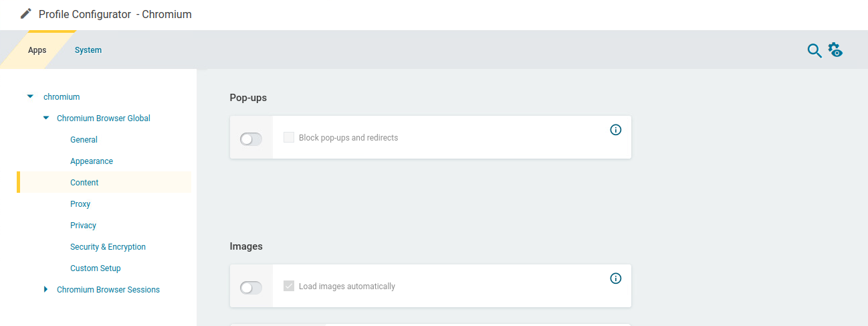
Task: Switch to the Apps tab
Action: click(37, 50)
